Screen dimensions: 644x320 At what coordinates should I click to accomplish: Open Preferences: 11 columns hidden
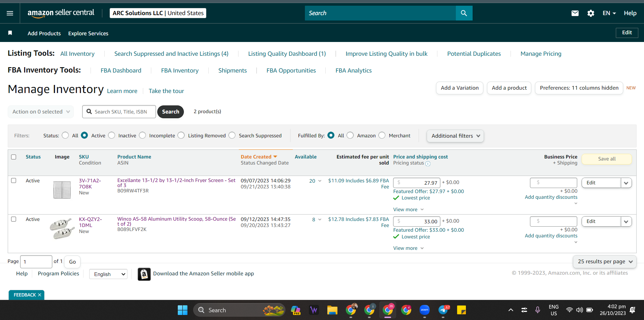click(579, 88)
